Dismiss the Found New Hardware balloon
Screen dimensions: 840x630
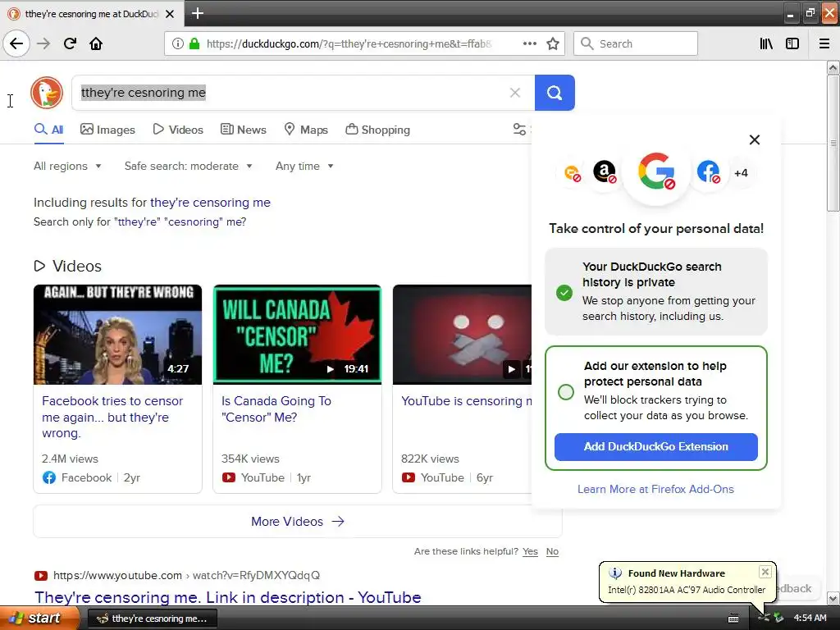coord(765,572)
